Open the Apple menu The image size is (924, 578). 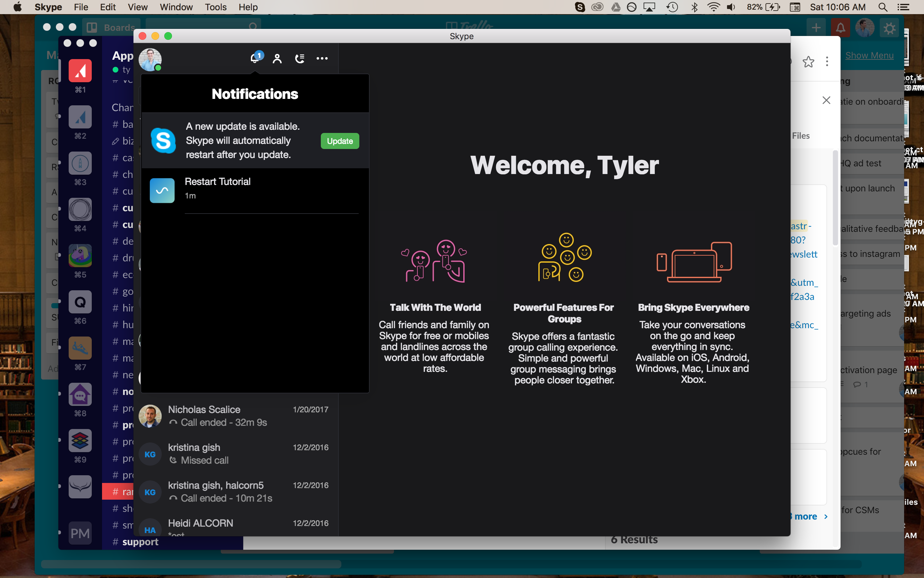coord(18,7)
